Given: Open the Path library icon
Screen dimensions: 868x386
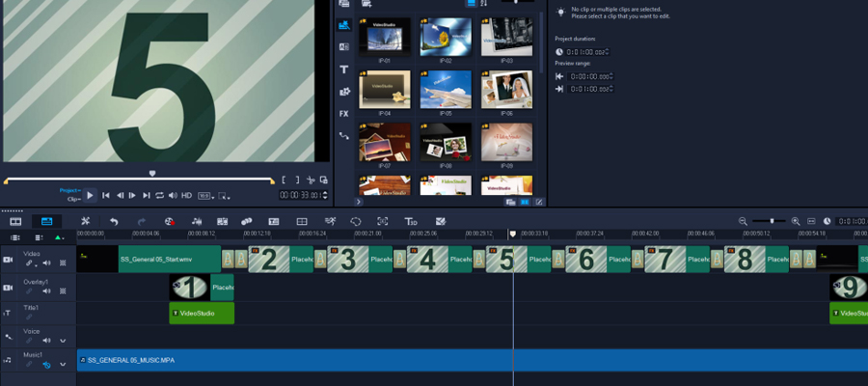Looking at the screenshot, I should (343, 135).
